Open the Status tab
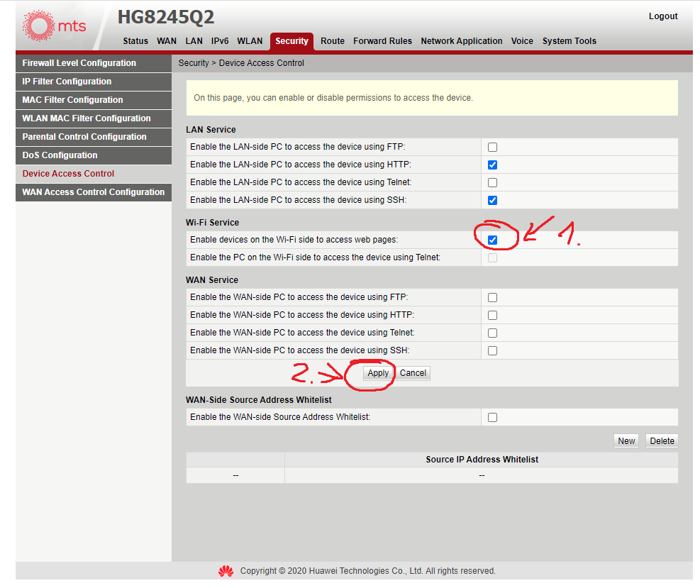 click(x=135, y=41)
